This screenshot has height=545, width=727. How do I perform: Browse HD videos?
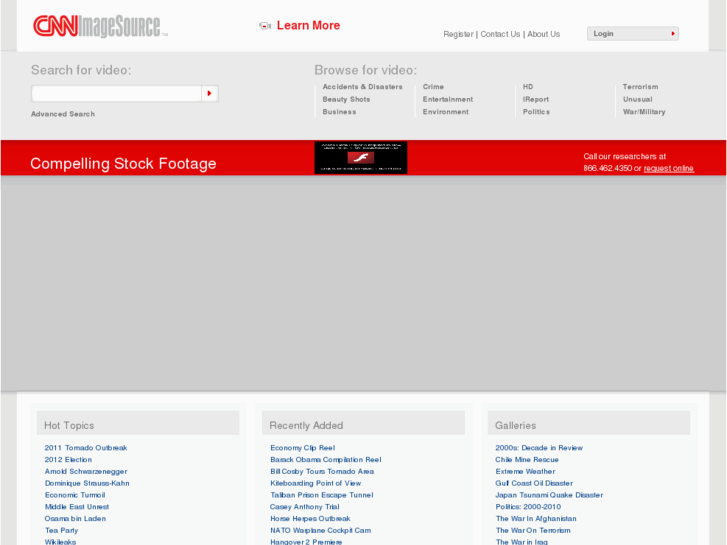(528, 87)
